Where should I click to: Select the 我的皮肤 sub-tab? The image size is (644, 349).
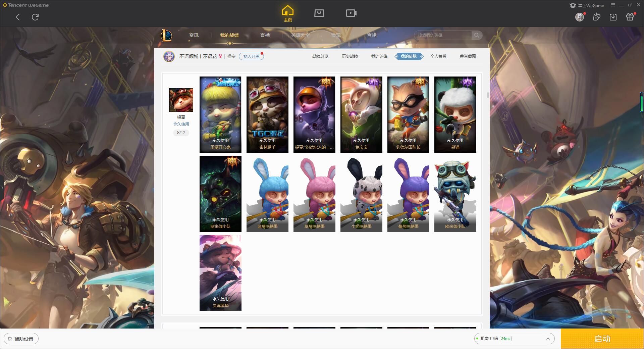coord(409,56)
